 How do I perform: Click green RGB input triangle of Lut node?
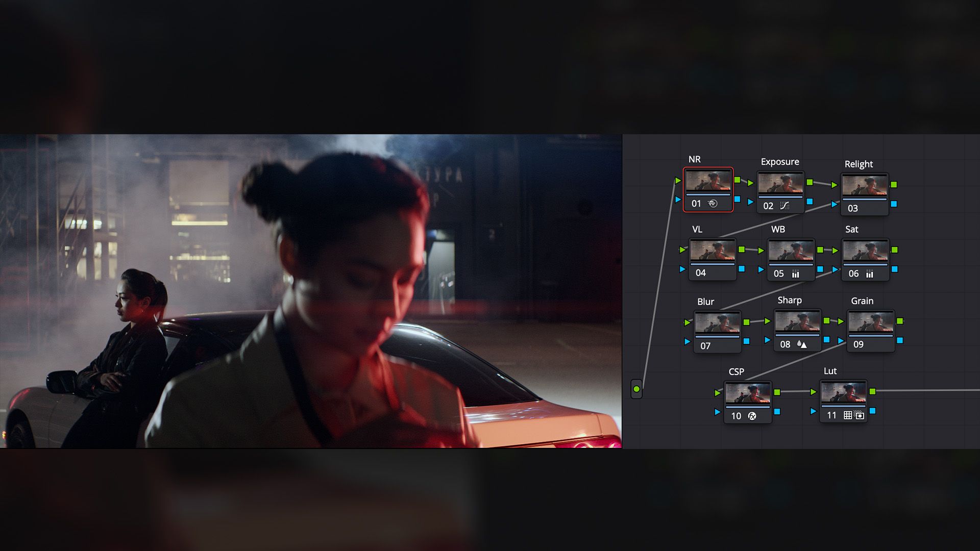pos(813,392)
